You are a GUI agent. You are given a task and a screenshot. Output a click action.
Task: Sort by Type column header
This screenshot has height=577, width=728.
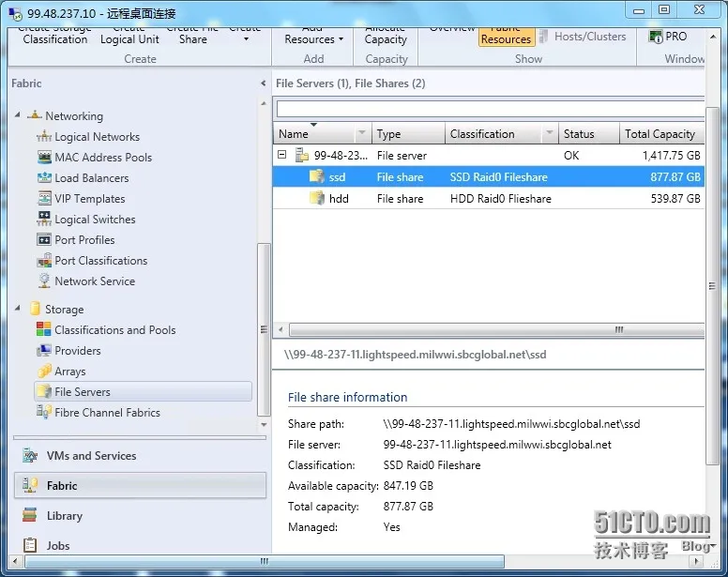coord(409,133)
